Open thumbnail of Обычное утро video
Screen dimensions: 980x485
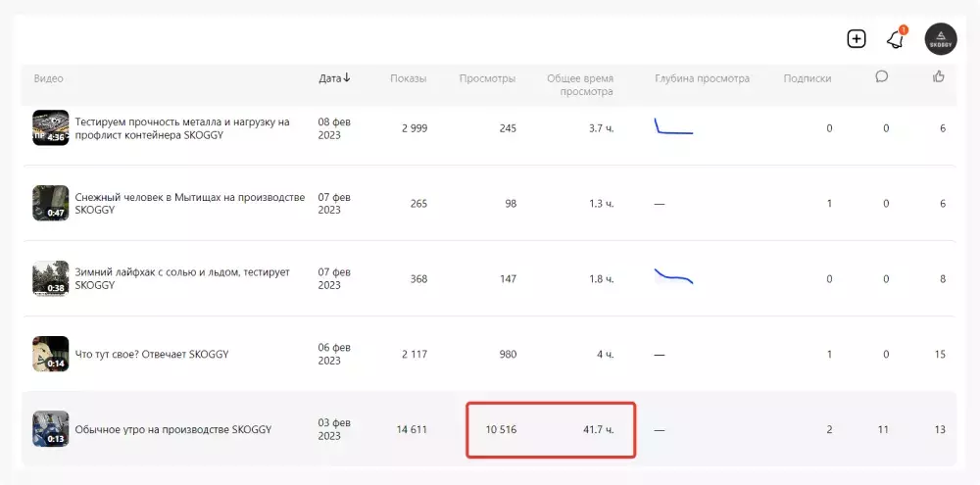coord(51,429)
